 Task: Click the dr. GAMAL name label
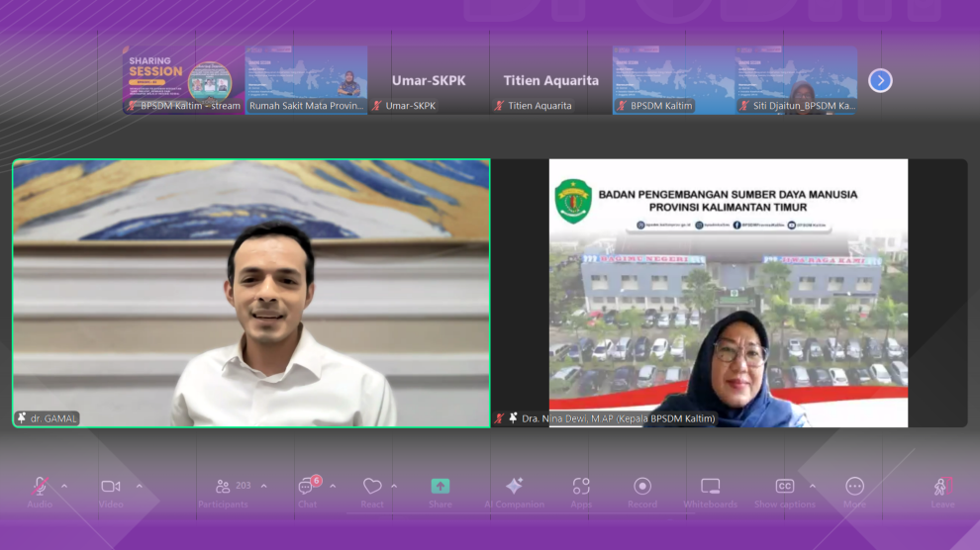tap(53, 418)
